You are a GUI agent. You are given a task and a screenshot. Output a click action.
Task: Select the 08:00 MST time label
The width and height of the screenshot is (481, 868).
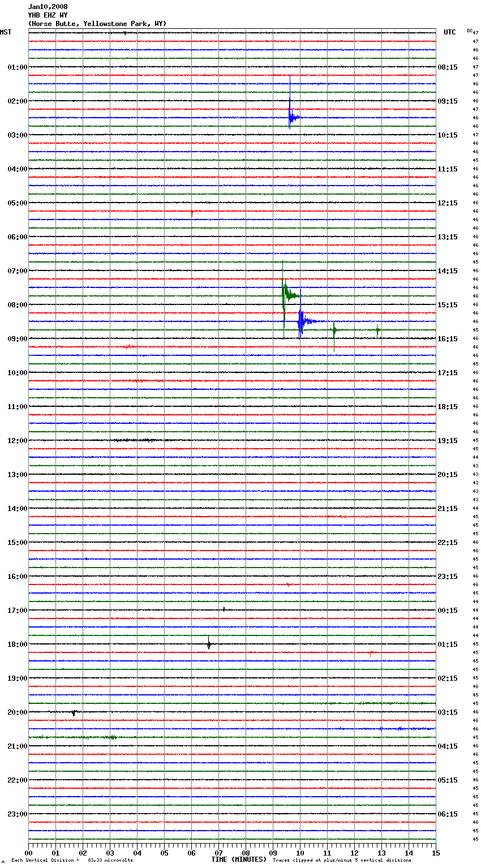tap(18, 305)
